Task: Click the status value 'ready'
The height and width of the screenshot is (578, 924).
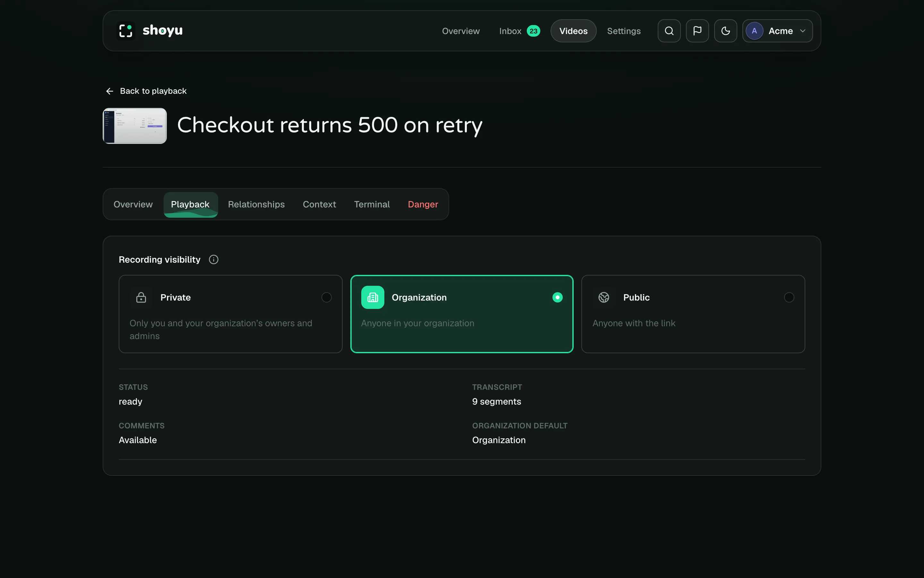Action: point(131,402)
